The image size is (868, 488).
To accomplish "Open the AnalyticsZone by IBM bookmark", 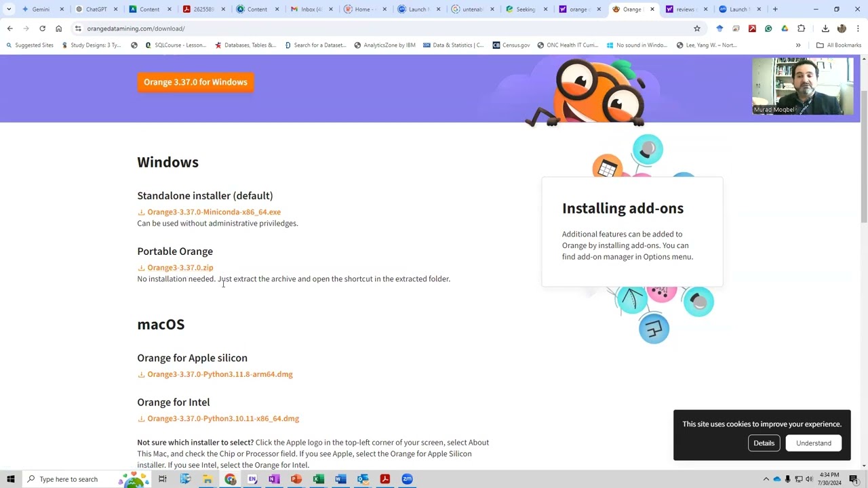I will pyautogui.click(x=384, y=45).
